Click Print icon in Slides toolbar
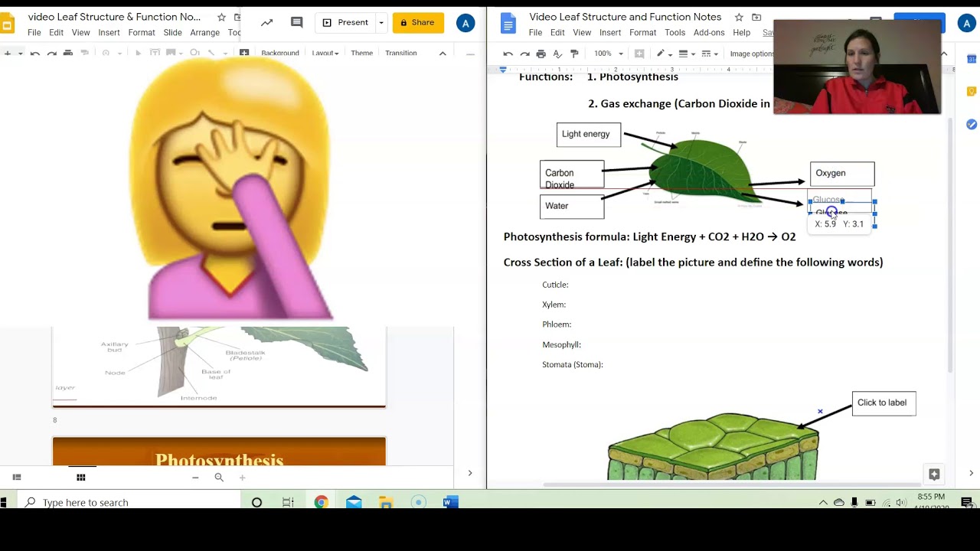This screenshot has height=551, width=980. tap(68, 53)
